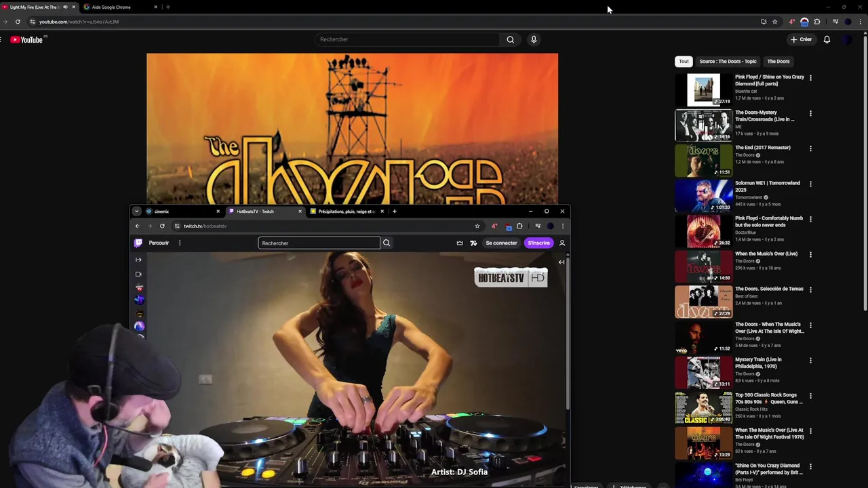Open options for Mystery Train (Live in Philadelphia) video

pyautogui.click(x=810, y=361)
